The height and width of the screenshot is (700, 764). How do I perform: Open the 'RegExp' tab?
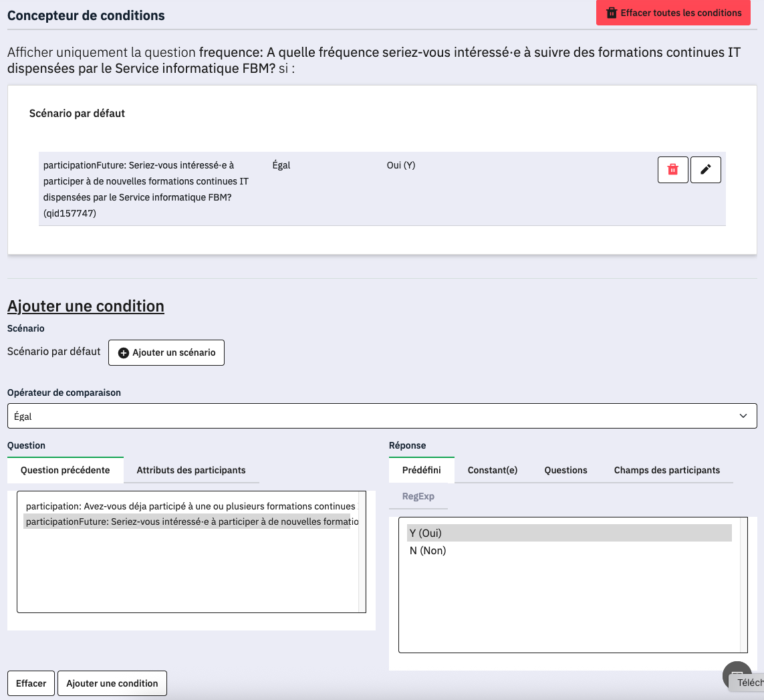click(x=418, y=496)
